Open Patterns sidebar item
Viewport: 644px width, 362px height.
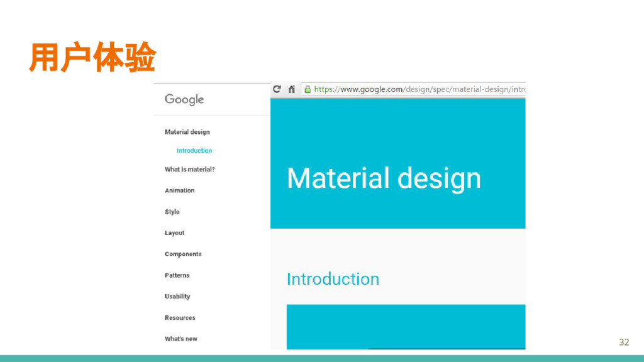(x=177, y=275)
